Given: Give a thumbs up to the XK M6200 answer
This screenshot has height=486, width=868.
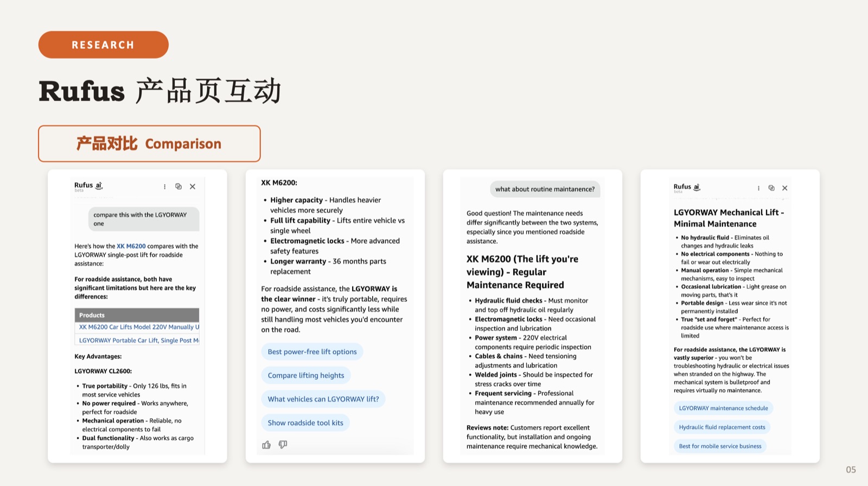Looking at the screenshot, I should point(266,445).
